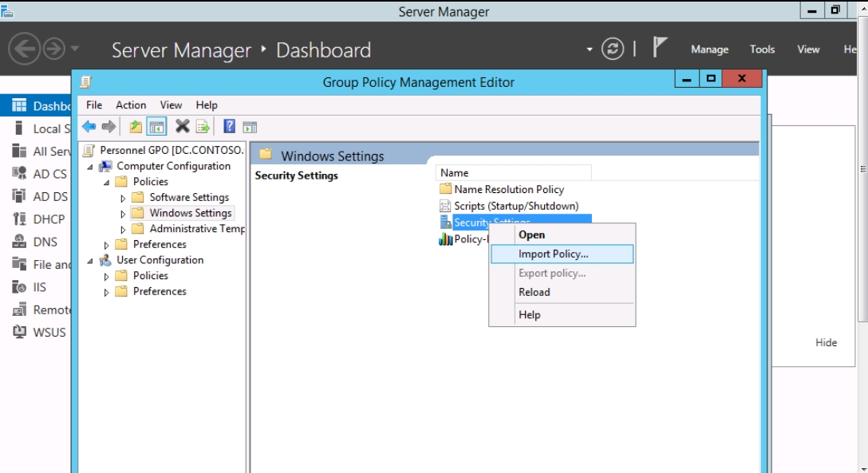The height and width of the screenshot is (473, 868).
Task: Click the Server Manager refresh icon
Action: click(613, 49)
